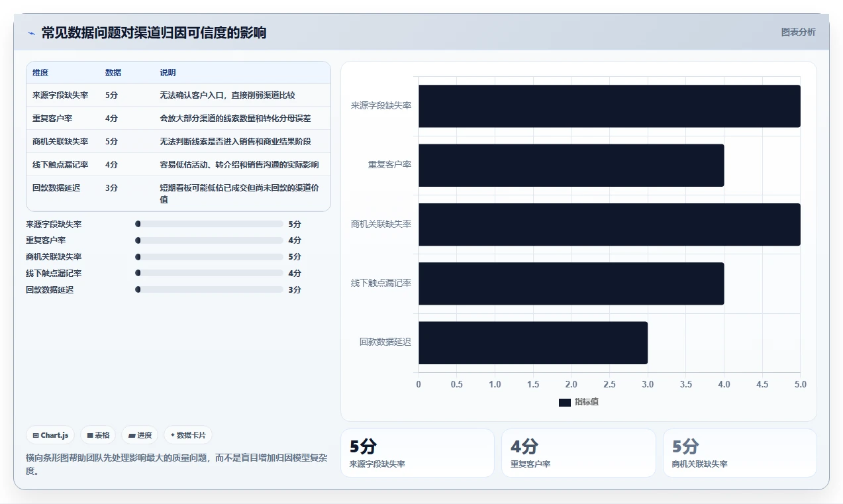
Task: Click the footer note about 横向条形图
Action: pyautogui.click(x=177, y=464)
